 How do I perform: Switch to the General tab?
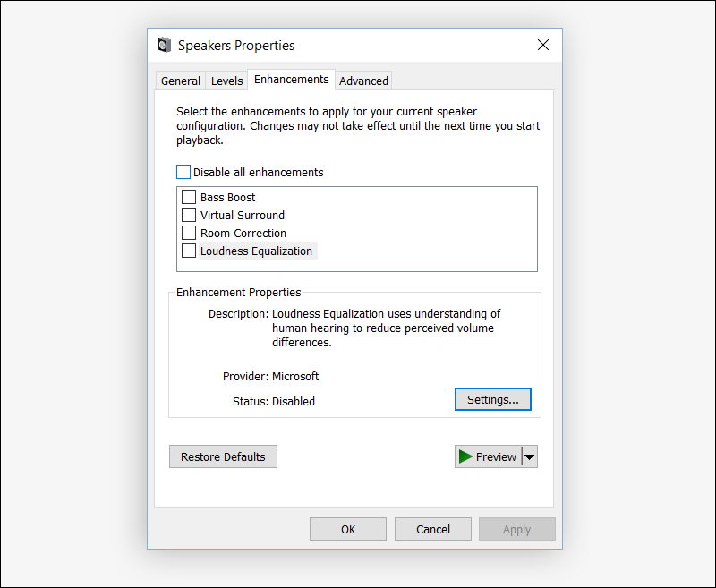(x=181, y=81)
